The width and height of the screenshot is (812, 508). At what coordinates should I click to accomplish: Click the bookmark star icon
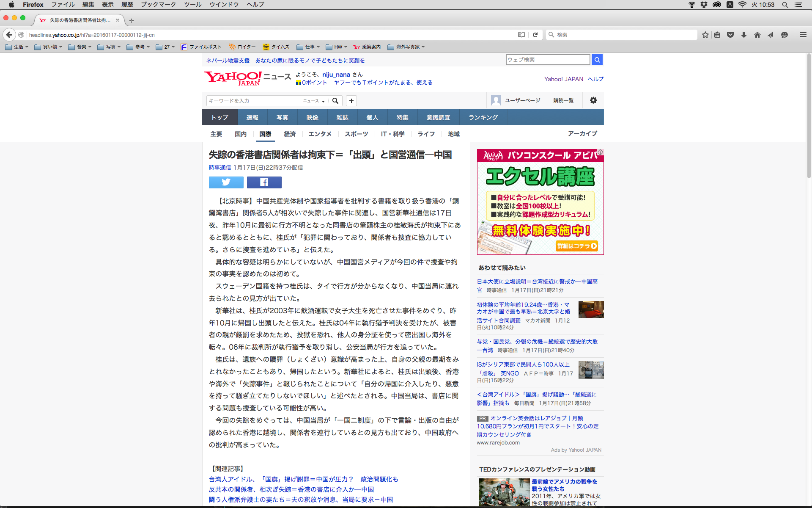point(705,35)
